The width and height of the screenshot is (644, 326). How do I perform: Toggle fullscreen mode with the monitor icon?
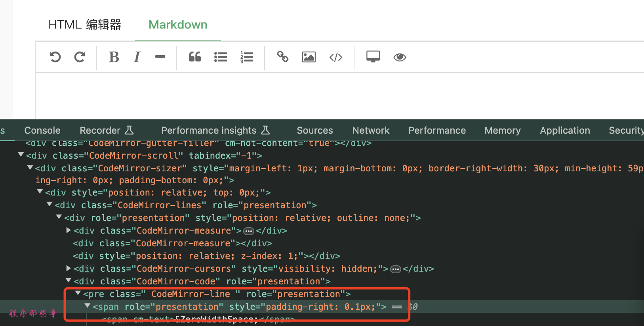coord(373,57)
